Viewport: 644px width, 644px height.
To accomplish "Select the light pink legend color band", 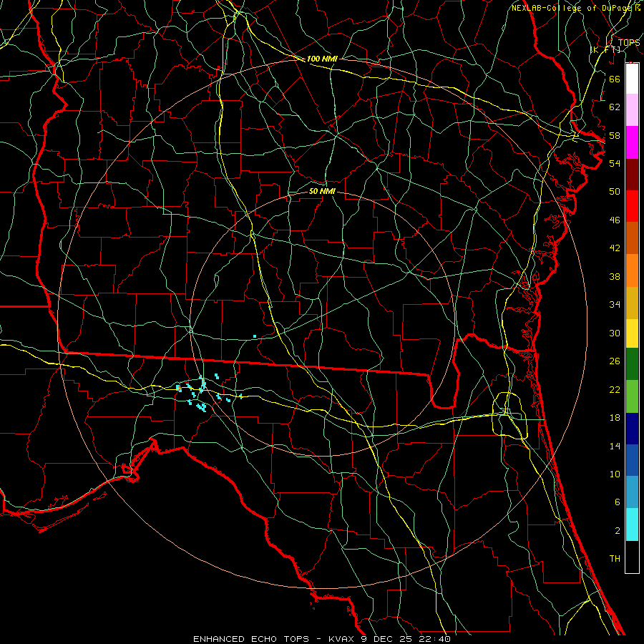I will (632, 110).
